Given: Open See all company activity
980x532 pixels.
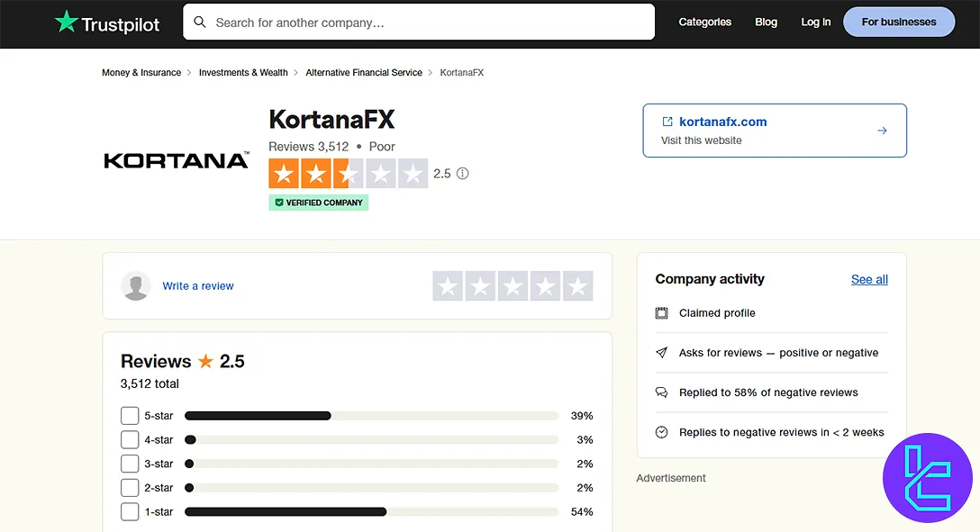Looking at the screenshot, I should coord(868,279).
